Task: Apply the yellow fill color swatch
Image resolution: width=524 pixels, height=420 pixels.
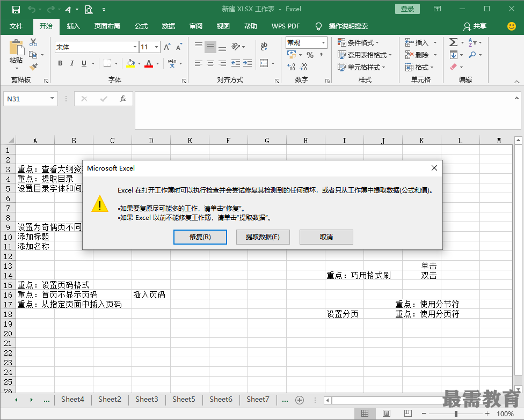Action: (130, 63)
